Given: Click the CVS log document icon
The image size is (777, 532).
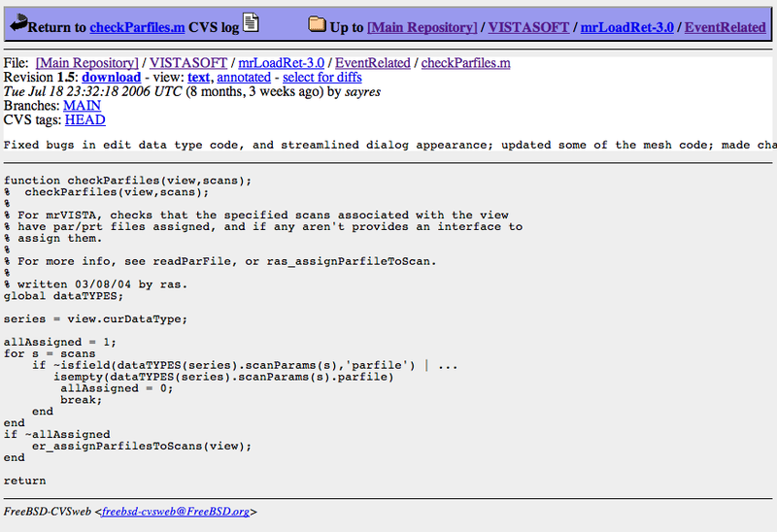Looking at the screenshot, I should (x=251, y=24).
